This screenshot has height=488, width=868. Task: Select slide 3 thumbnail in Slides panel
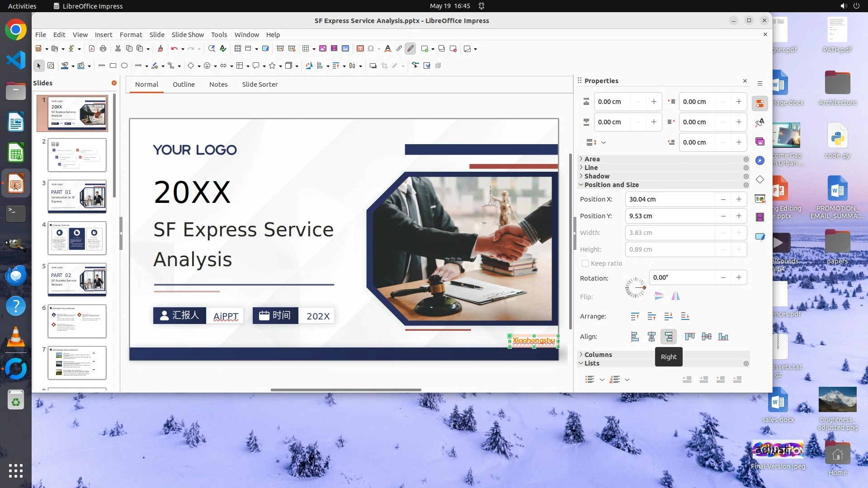[77, 197]
